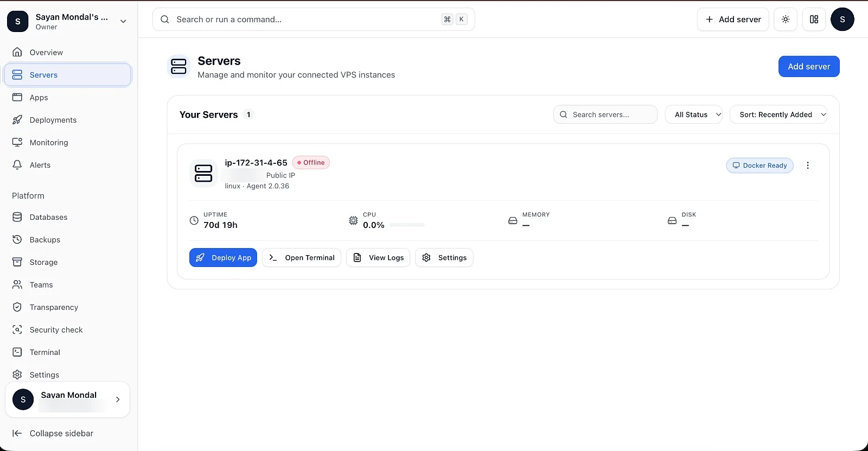Click the header plus Add server button
Image resolution: width=868 pixels, height=451 pixels.
pyautogui.click(x=733, y=20)
